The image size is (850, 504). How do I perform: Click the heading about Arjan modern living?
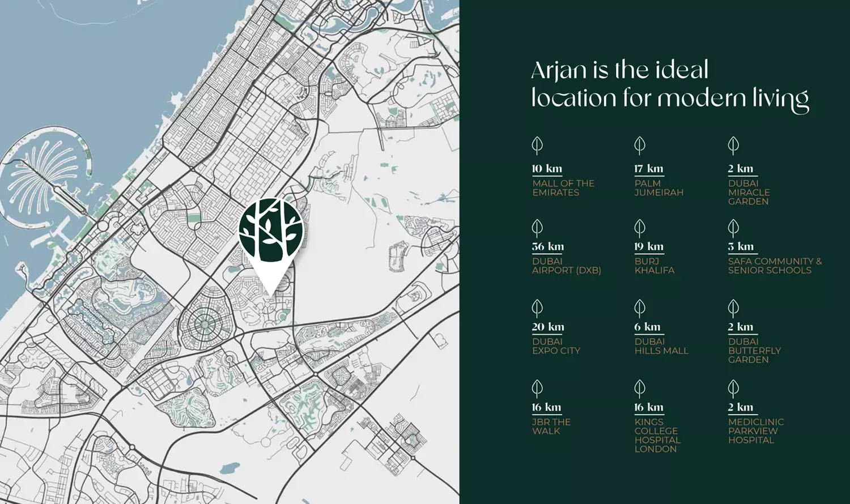(x=670, y=84)
